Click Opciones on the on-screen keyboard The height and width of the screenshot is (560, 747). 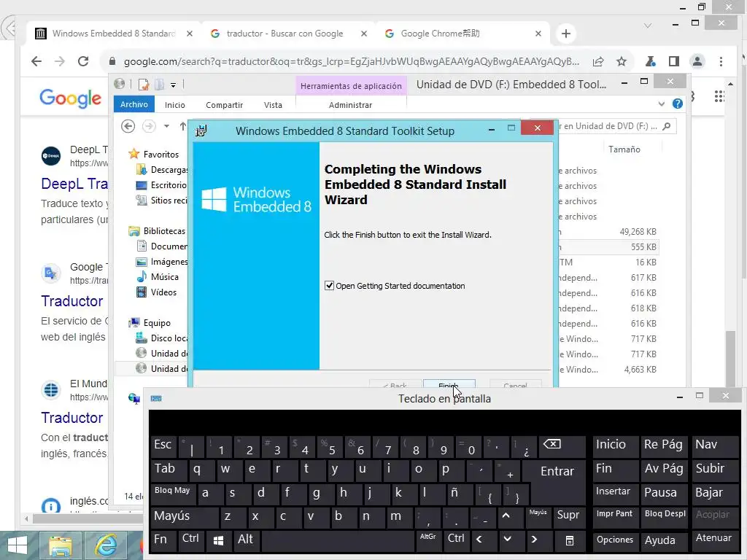(x=614, y=540)
